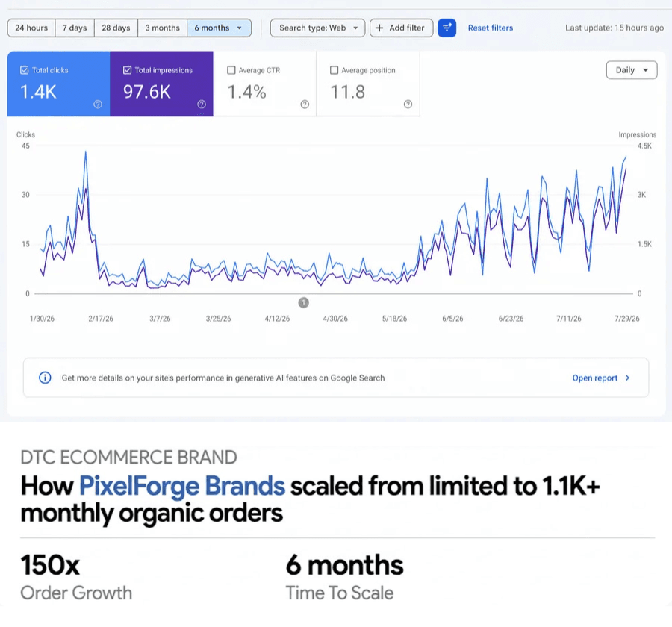
Task: Select the 7 days date range
Action: pyautogui.click(x=75, y=28)
